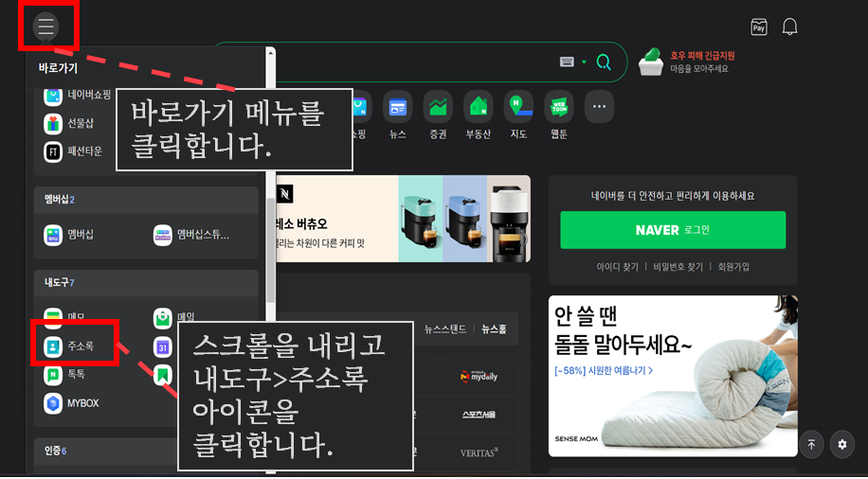Open the settings gear button
The height and width of the screenshot is (479, 868).
[842, 444]
